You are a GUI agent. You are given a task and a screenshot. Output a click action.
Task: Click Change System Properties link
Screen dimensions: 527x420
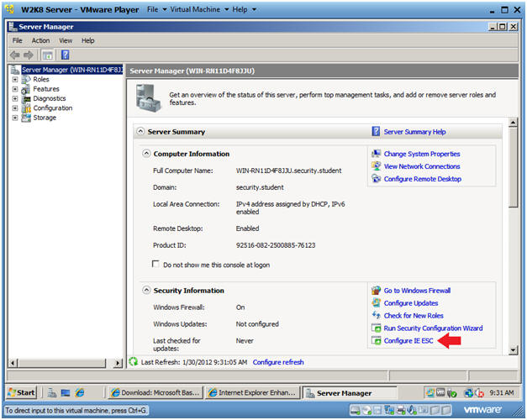[422, 154]
